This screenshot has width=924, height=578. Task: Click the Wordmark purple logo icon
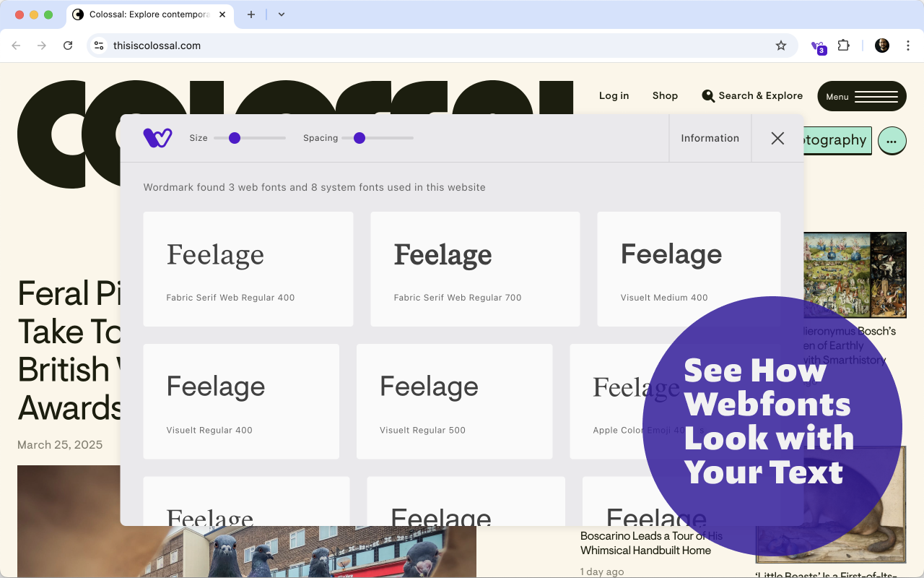coord(157,137)
